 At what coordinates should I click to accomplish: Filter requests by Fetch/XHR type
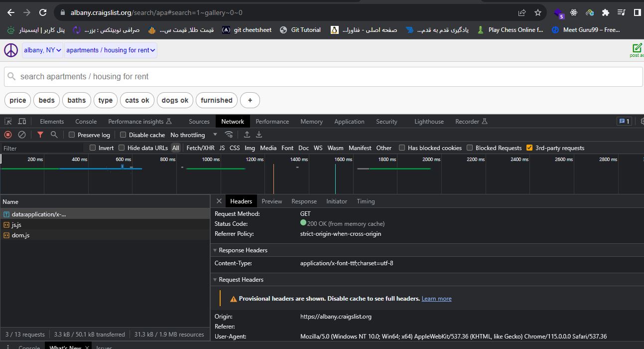[x=200, y=148]
